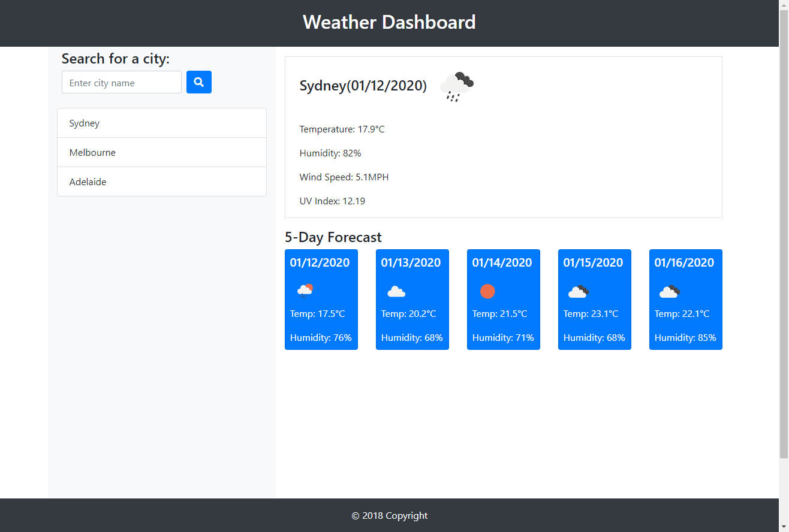Focus the Enter city name field
The image size is (789, 532).
pos(122,82)
